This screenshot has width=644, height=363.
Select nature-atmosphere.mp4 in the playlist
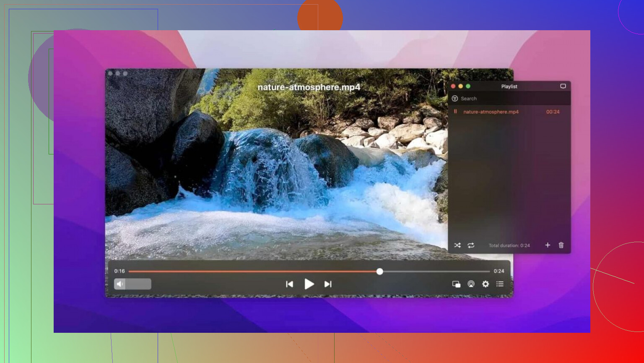(491, 112)
